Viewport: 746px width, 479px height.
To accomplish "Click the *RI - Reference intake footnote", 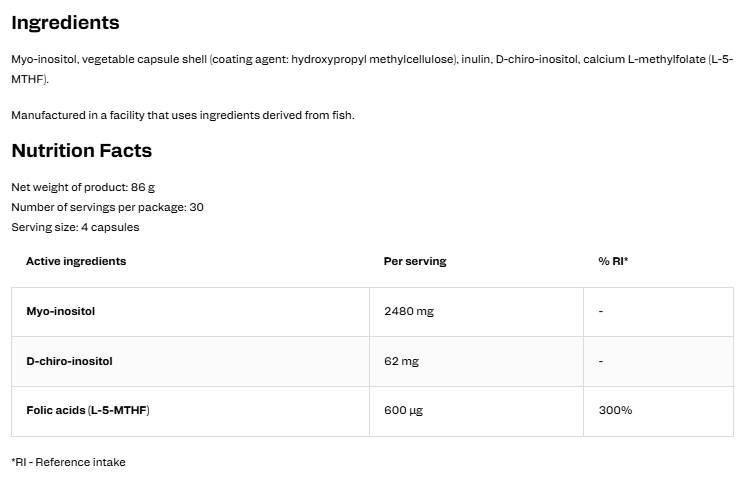I will click(69, 462).
